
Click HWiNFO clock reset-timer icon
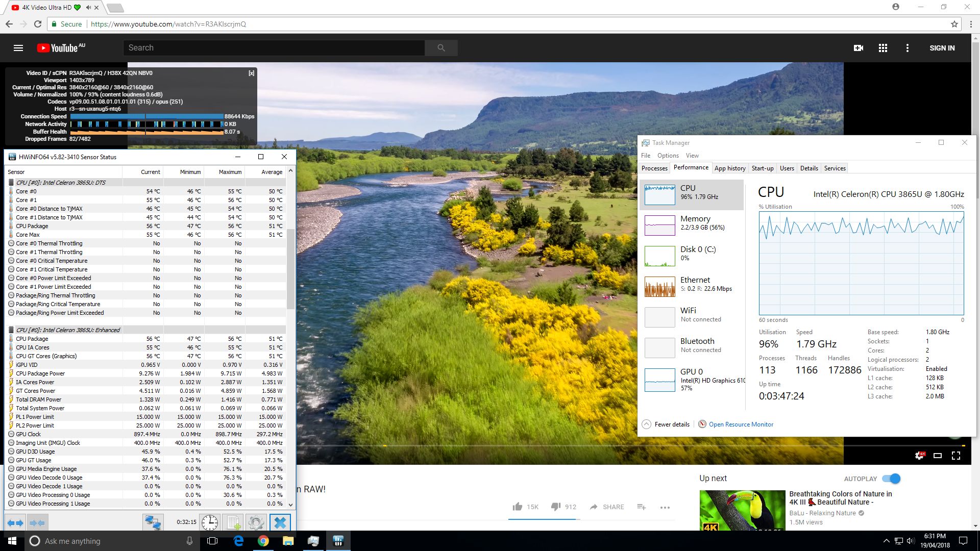[209, 523]
